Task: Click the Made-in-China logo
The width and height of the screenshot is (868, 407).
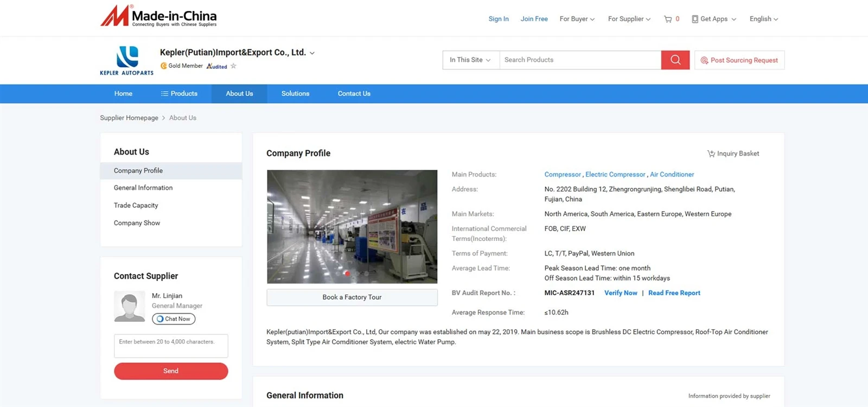Action: (158, 16)
